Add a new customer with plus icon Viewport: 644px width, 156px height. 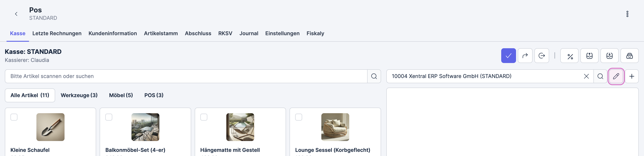pyautogui.click(x=632, y=76)
